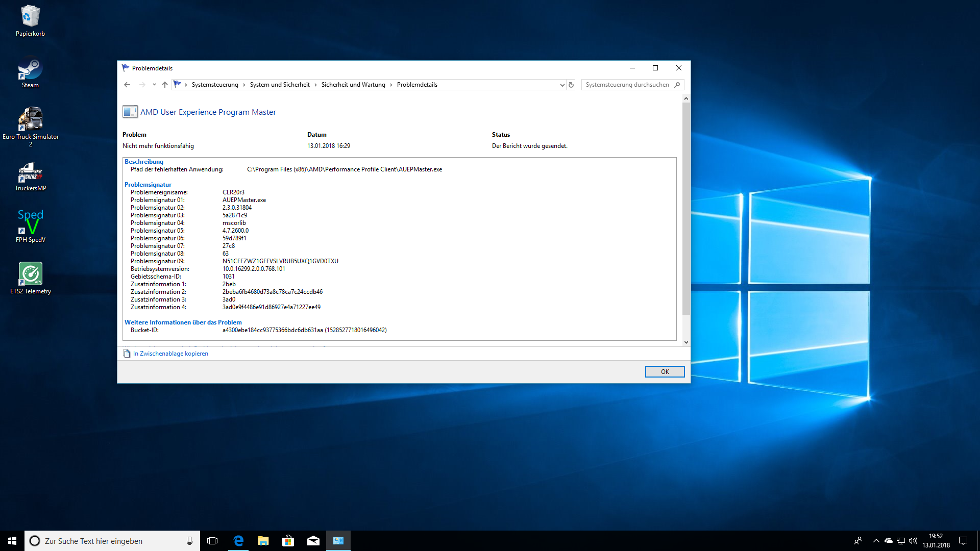Refresh the Problemdetails view
This screenshot has height=551, width=980.
pyautogui.click(x=571, y=85)
